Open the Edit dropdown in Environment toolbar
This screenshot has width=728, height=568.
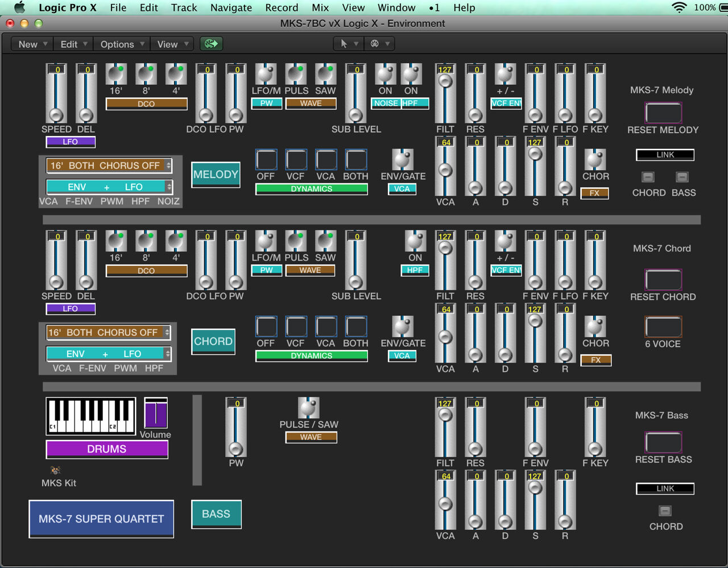(x=73, y=44)
